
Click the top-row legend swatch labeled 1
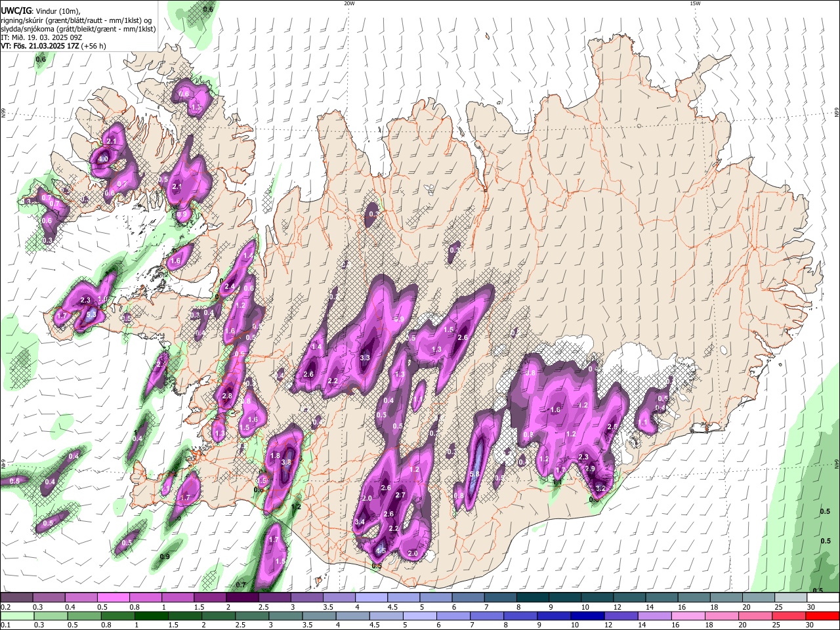(x=178, y=598)
